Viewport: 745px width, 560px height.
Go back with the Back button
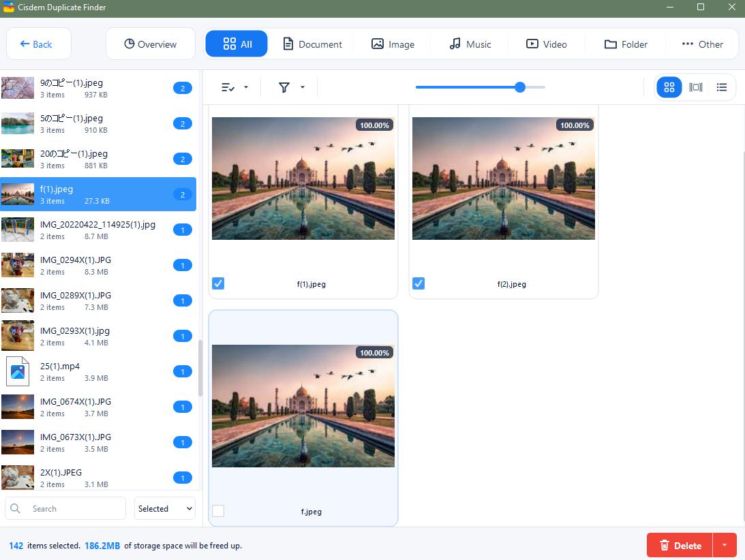click(x=38, y=44)
